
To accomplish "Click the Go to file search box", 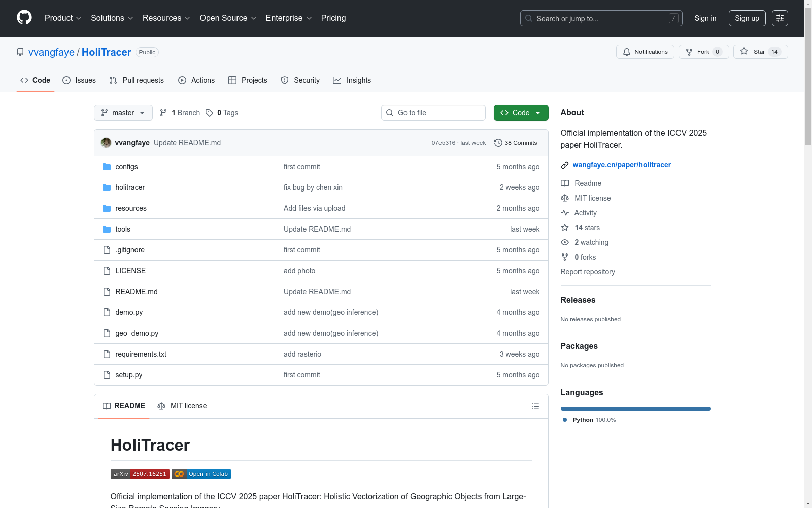I will tap(433, 113).
